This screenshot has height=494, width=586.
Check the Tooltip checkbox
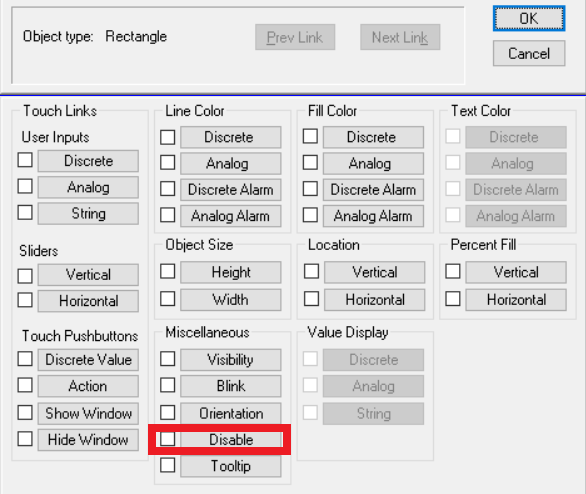coord(167,465)
